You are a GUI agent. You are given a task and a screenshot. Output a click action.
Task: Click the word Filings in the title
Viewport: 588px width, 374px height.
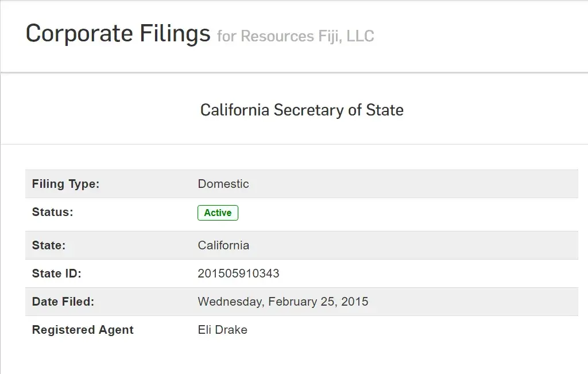[x=175, y=34]
